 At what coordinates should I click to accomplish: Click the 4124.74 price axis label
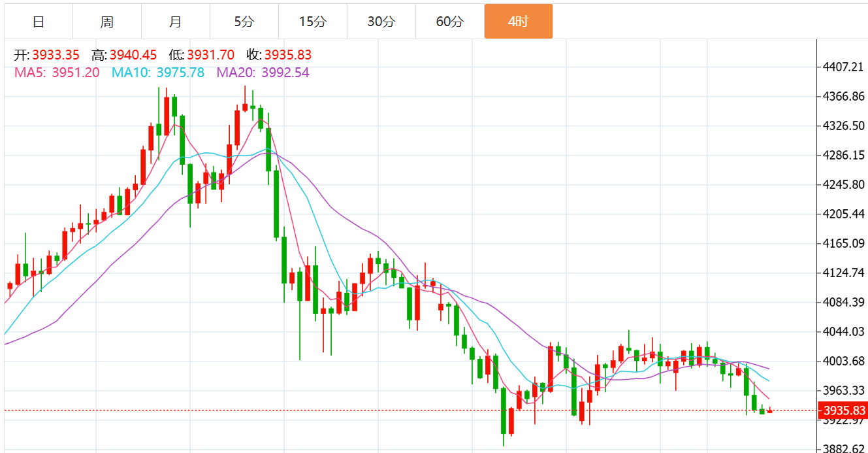(x=843, y=273)
